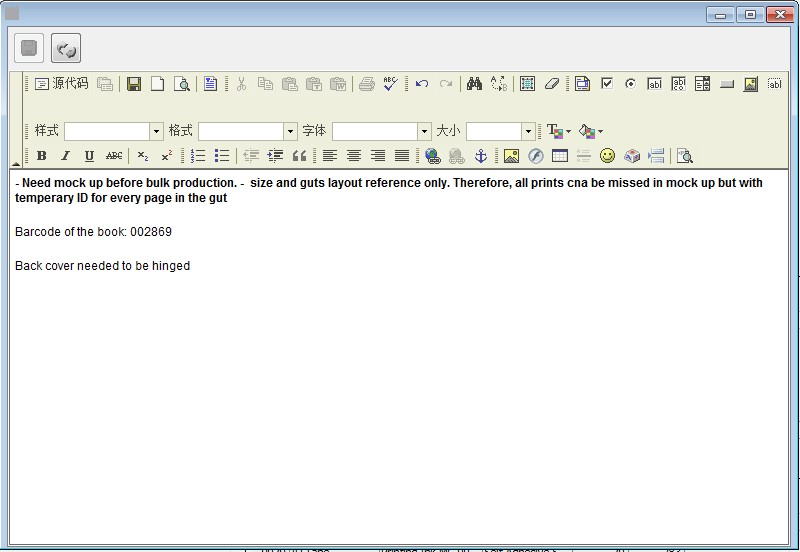Open the Size (大小) dropdown
The image size is (800, 552).
tap(528, 131)
